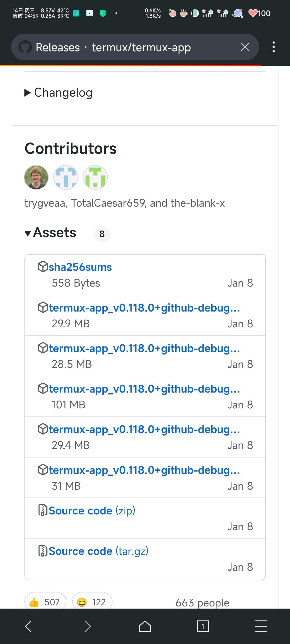
Task: Go back to previous page
Action: (28, 626)
